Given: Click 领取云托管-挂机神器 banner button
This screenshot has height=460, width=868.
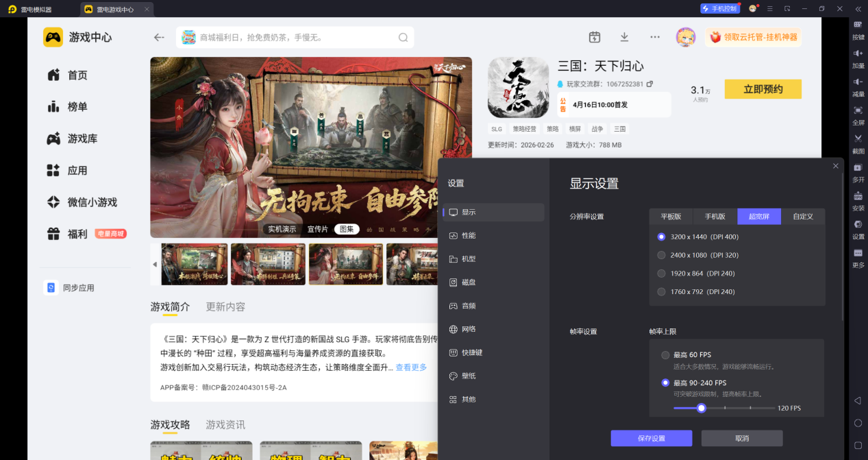Looking at the screenshot, I should click(753, 37).
